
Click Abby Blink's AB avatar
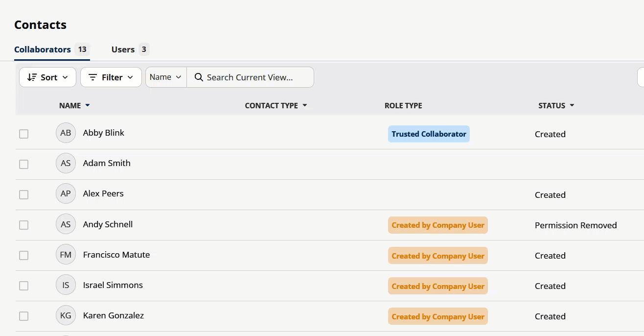point(66,132)
